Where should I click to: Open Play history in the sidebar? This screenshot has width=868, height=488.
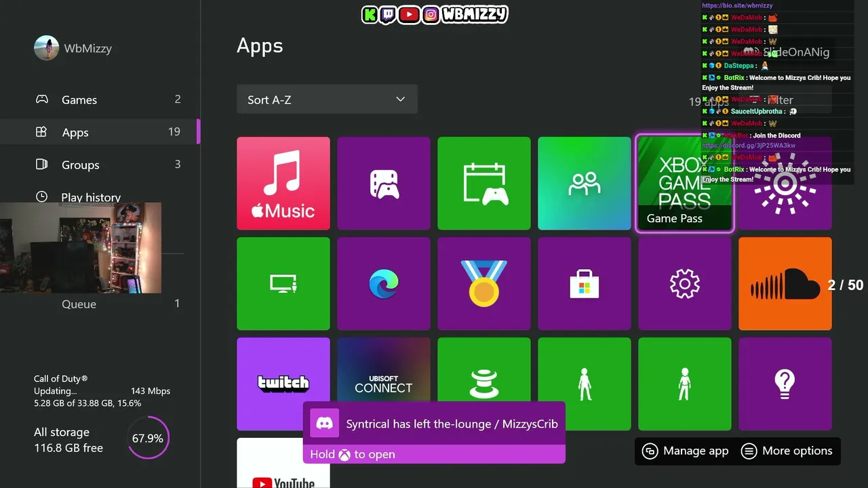point(91,197)
